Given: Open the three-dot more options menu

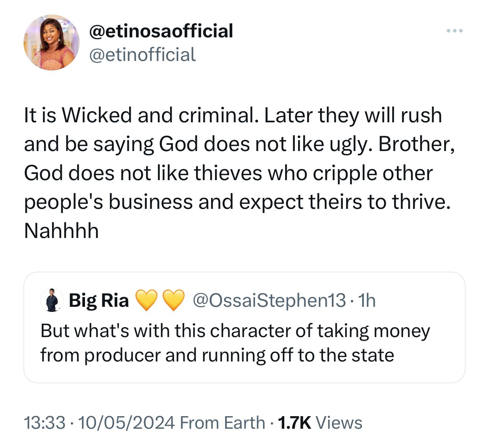Looking at the screenshot, I should coord(454,31).
